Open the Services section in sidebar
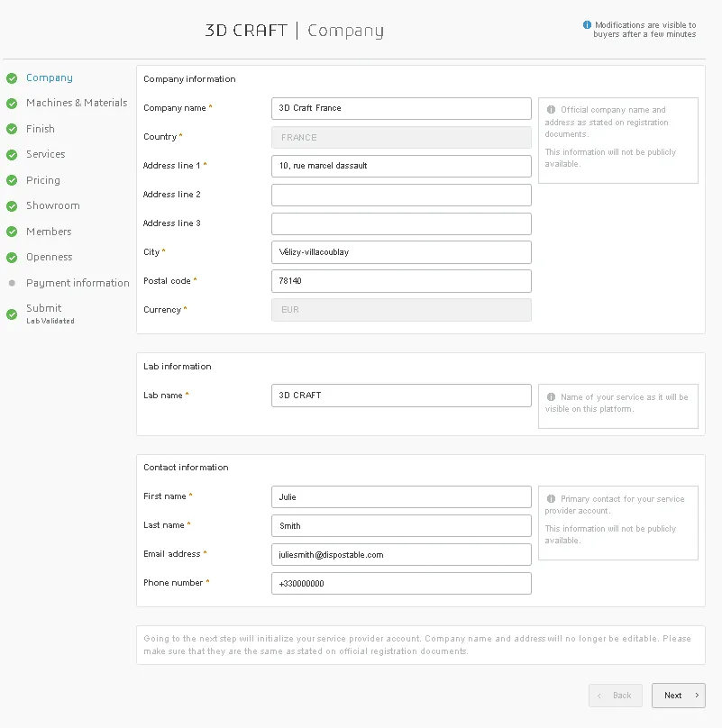Image resolution: width=722 pixels, height=728 pixels. tap(45, 154)
